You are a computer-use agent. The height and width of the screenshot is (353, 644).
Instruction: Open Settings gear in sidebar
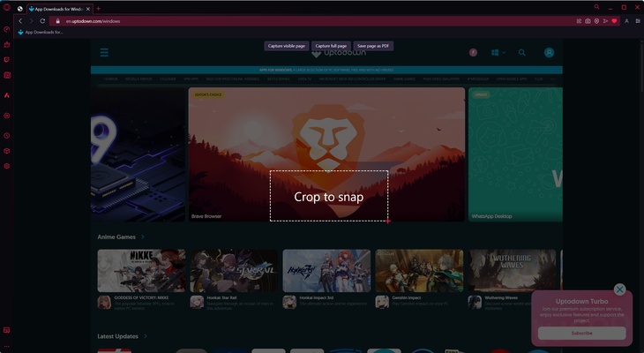tap(6, 167)
